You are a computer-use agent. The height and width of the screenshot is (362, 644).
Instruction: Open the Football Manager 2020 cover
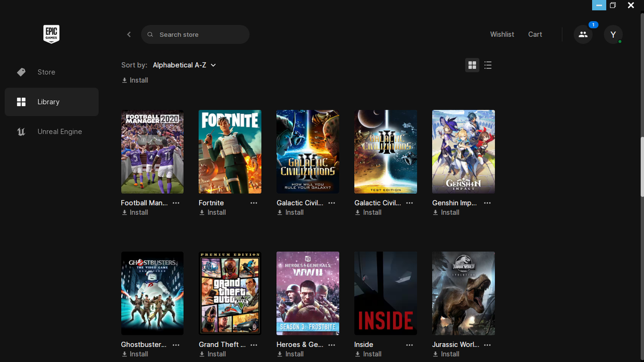pos(152,152)
